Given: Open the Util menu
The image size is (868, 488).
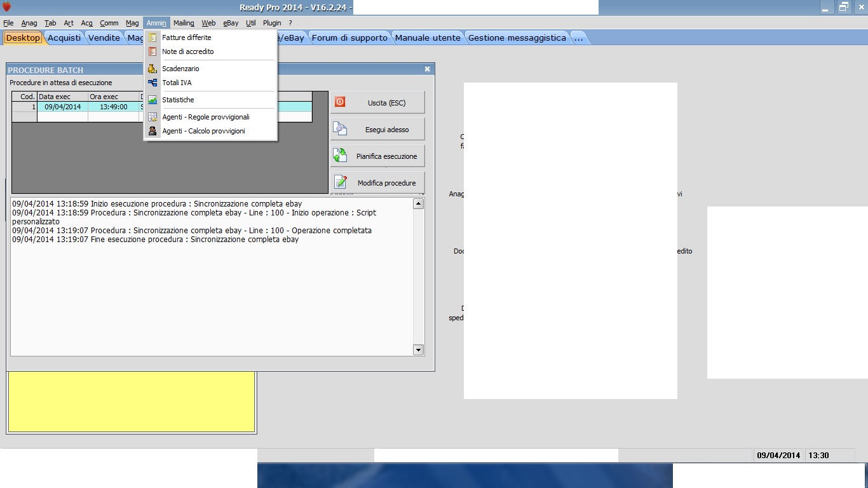Looking at the screenshot, I should [251, 23].
